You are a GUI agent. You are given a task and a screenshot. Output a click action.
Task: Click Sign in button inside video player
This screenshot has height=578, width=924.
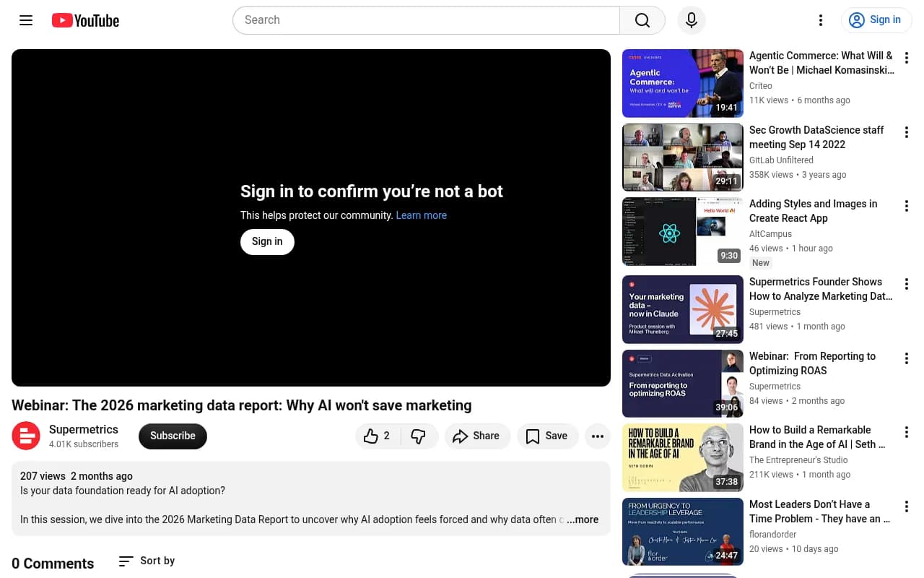coord(267,242)
